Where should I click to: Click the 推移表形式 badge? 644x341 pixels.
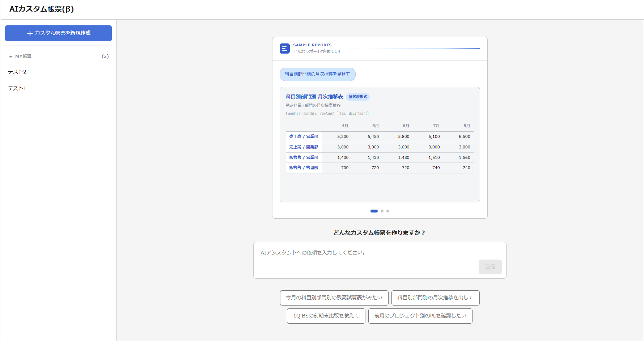[358, 97]
